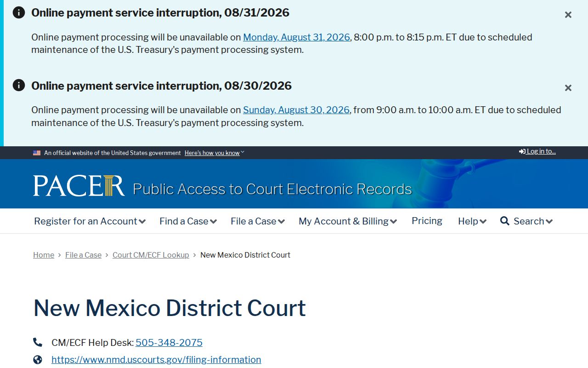This screenshot has width=588, height=368.
Task: Expand the Find a Case menu
Action: 188,221
